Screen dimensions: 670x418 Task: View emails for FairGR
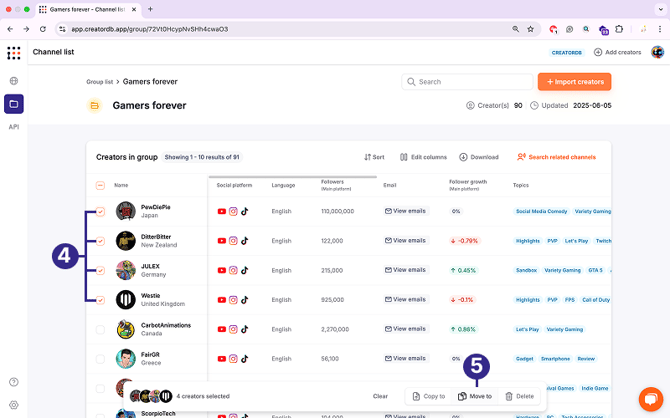click(x=406, y=359)
